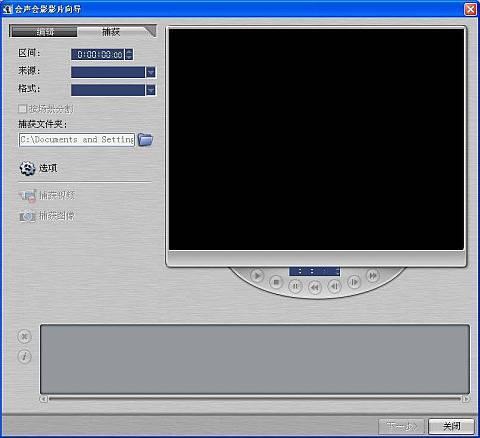The image size is (480, 438).
Task: Click the 关闭 close button
Action: click(451, 426)
